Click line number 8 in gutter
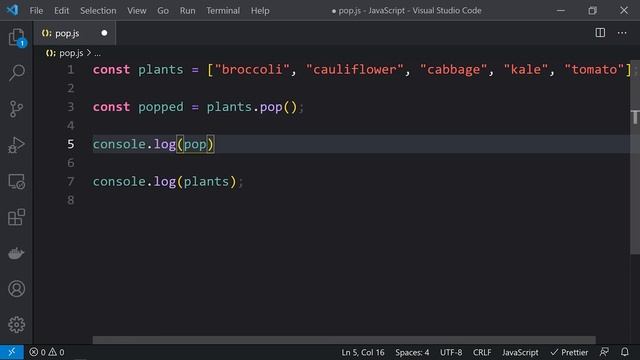Image resolution: width=640 pixels, height=360 pixels. [x=71, y=200]
